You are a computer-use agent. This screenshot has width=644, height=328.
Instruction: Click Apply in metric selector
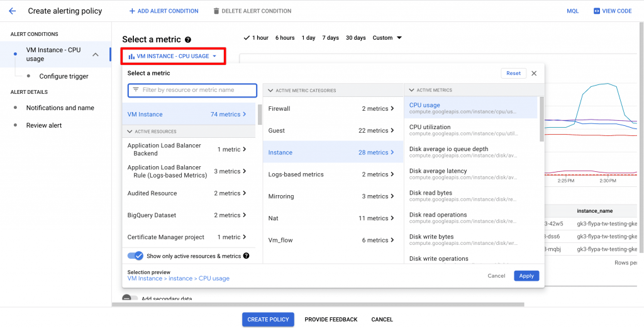tap(526, 276)
